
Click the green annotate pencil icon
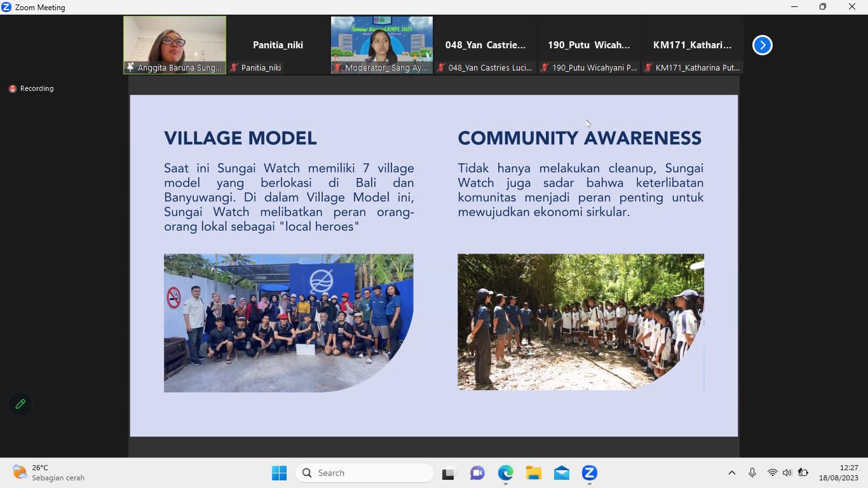(20, 404)
